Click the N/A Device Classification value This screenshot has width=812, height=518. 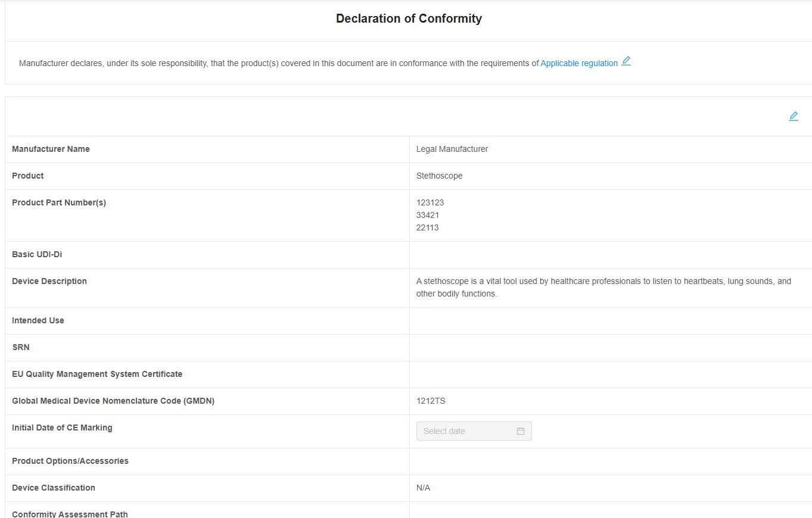(x=423, y=488)
